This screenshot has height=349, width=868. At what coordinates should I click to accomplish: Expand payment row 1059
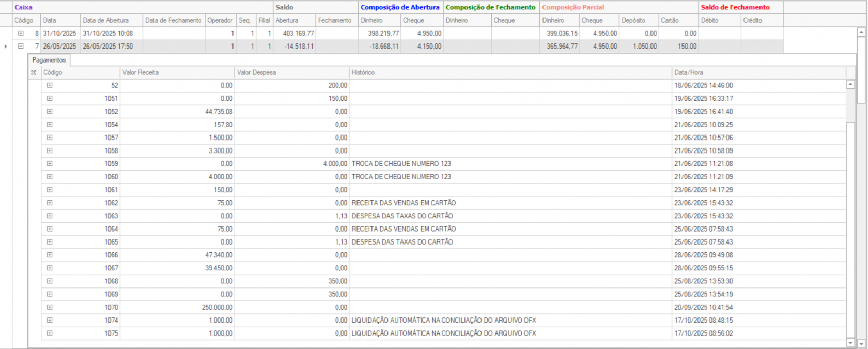pyautogui.click(x=50, y=163)
